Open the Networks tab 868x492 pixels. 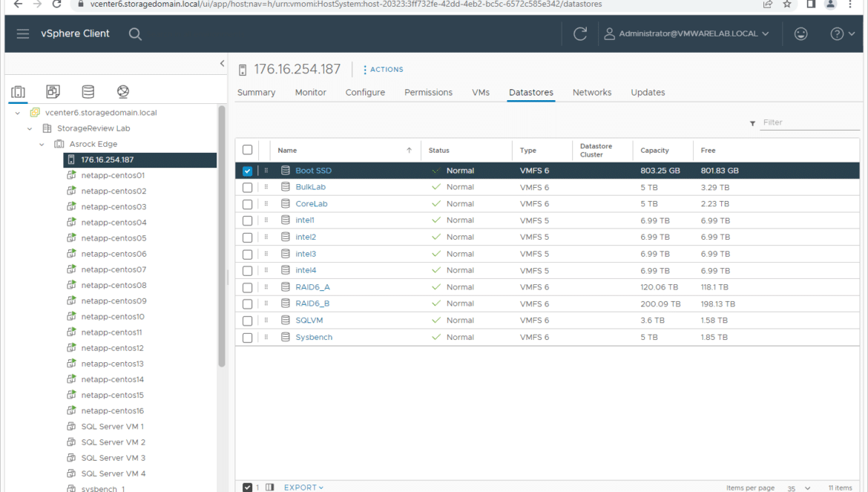point(592,93)
